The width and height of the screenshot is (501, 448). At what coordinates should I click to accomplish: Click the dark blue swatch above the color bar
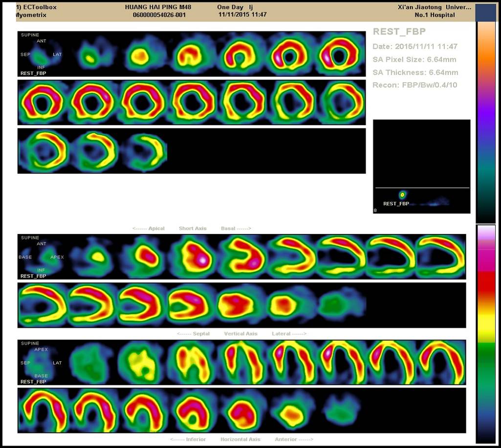pyautogui.click(x=485, y=13)
